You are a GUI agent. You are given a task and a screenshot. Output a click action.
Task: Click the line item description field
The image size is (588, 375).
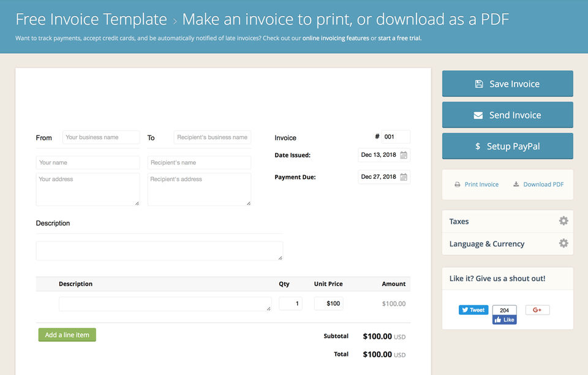[x=165, y=304]
